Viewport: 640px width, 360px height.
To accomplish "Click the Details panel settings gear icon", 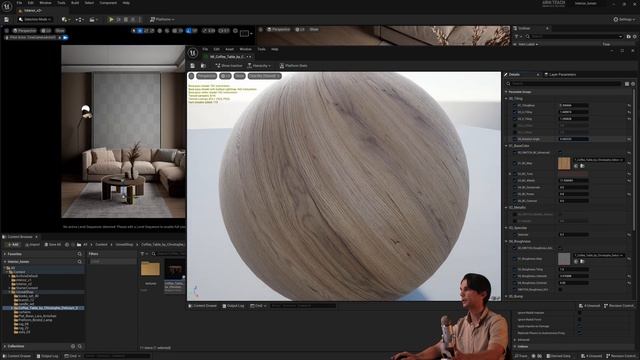I will [633, 84].
